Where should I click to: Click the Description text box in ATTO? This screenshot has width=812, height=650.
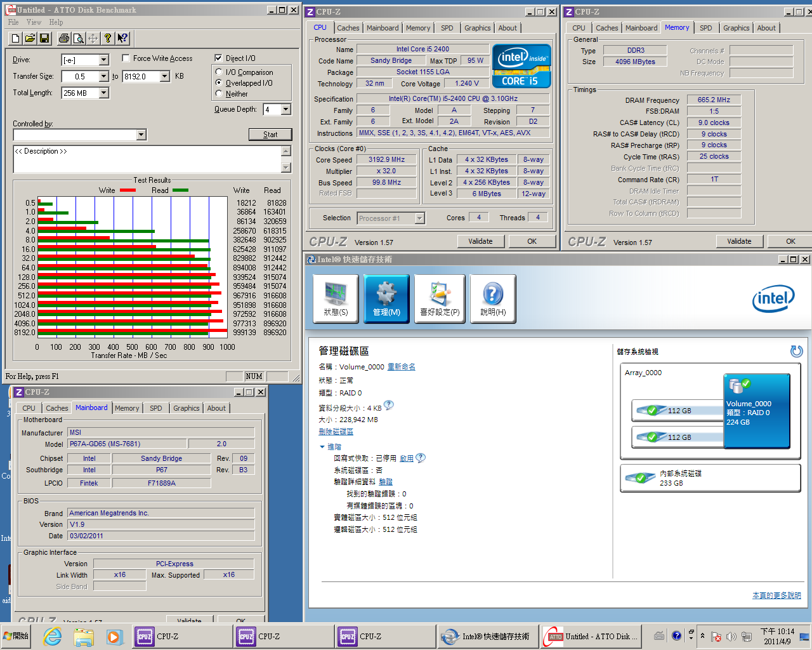tap(147, 159)
